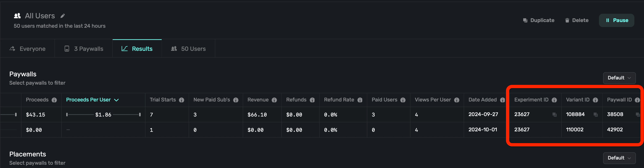
Task: Click the Revenue column info icon
Action: (x=274, y=100)
